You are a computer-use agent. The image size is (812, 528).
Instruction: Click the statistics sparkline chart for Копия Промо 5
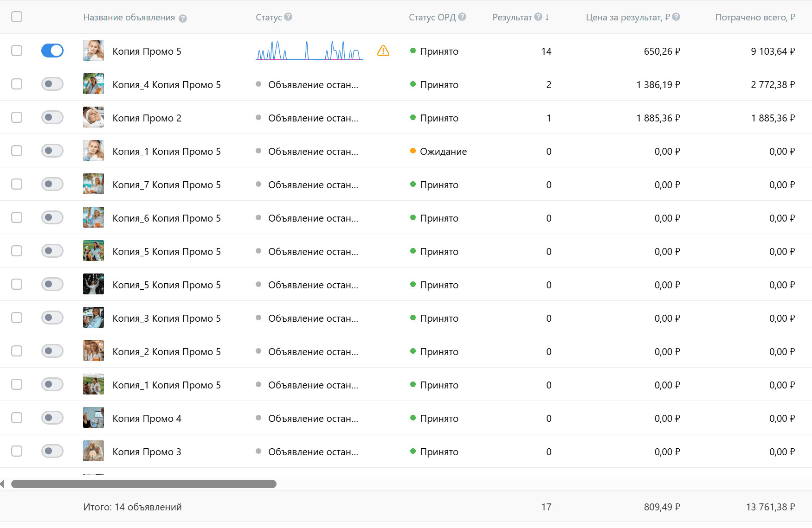pos(309,51)
